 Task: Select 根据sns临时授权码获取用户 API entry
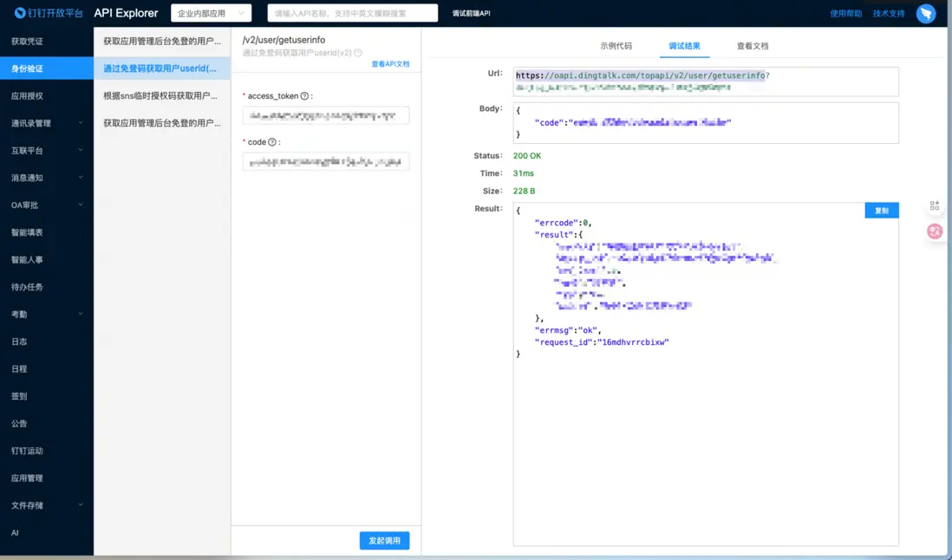[162, 96]
